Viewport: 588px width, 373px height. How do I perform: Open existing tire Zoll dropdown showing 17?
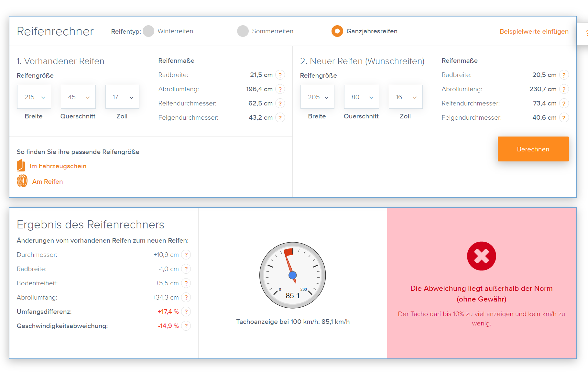coord(122,97)
